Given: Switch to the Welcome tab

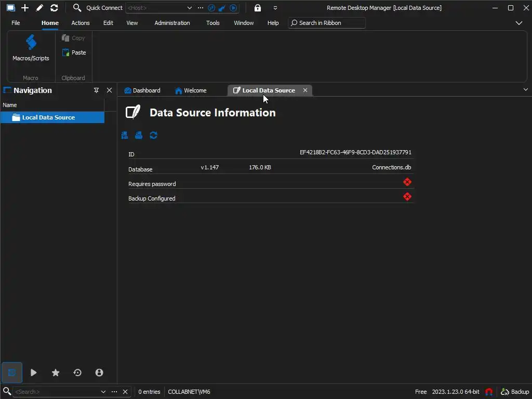Looking at the screenshot, I should (191, 90).
